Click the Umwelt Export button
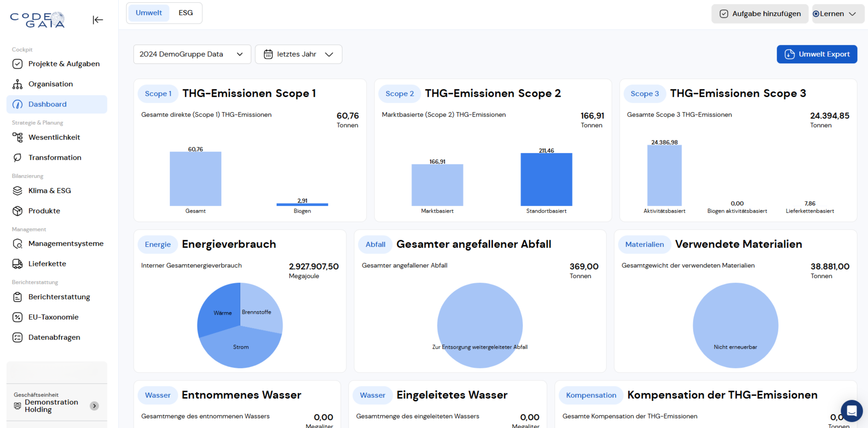Viewport: 868px width, 428px height. (x=817, y=54)
